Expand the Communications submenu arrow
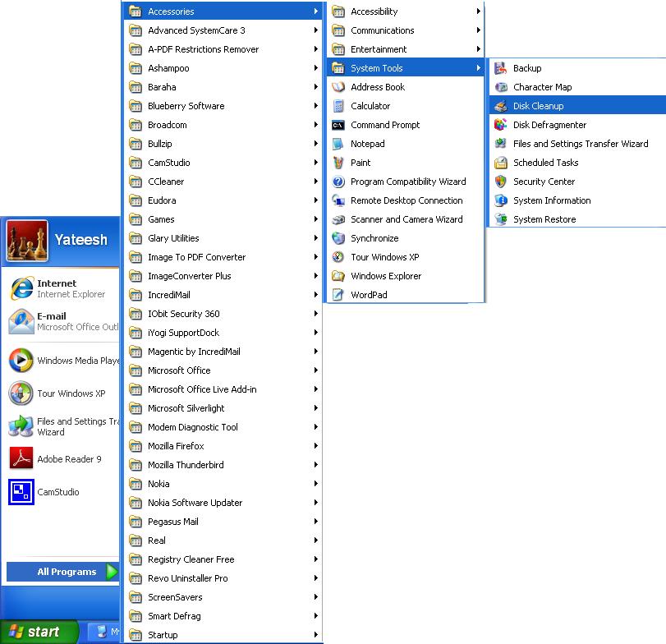 click(x=478, y=30)
